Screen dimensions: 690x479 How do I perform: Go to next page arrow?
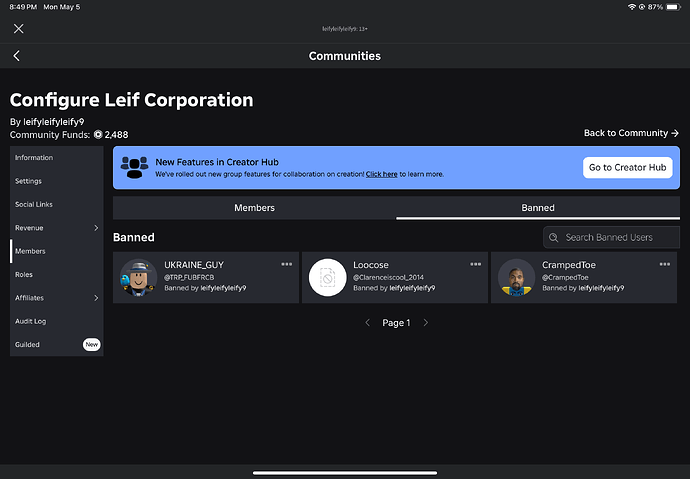pyautogui.click(x=426, y=323)
